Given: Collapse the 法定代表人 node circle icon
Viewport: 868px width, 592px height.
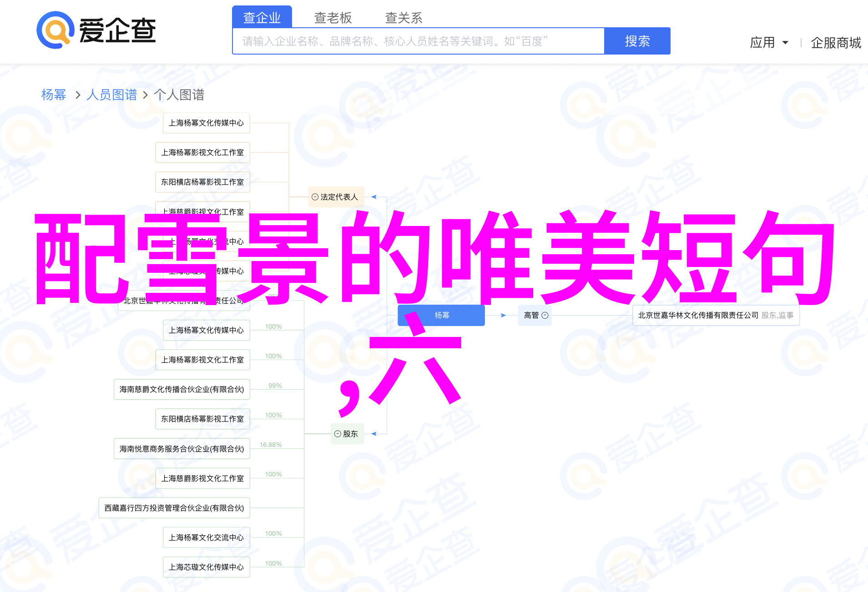Looking at the screenshot, I should tap(315, 197).
